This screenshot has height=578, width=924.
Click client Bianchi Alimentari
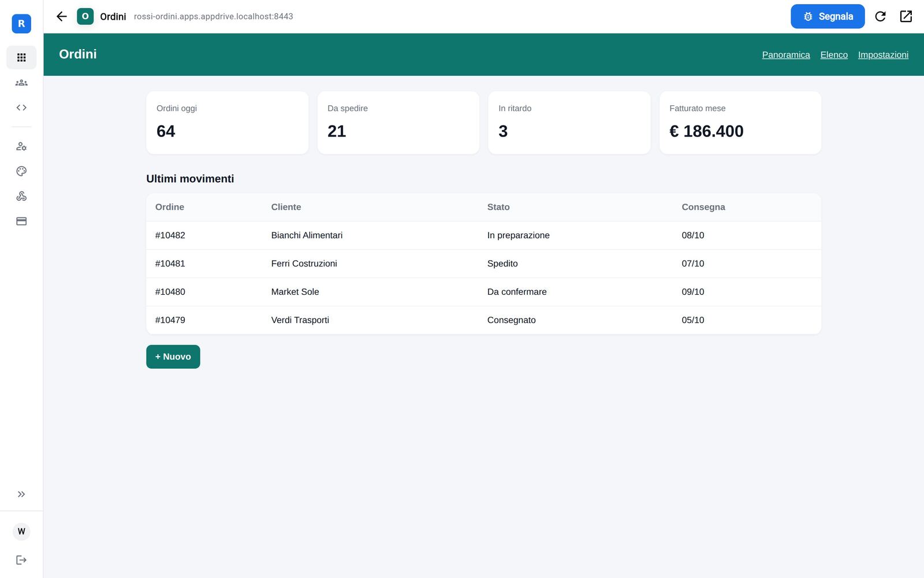(x=307, y=235)
